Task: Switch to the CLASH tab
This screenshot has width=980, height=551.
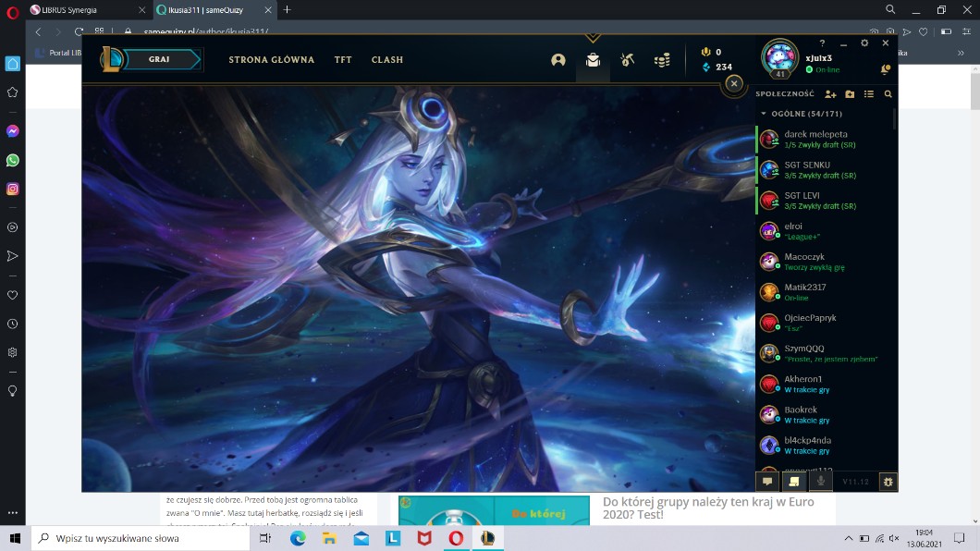Action: 386,60
